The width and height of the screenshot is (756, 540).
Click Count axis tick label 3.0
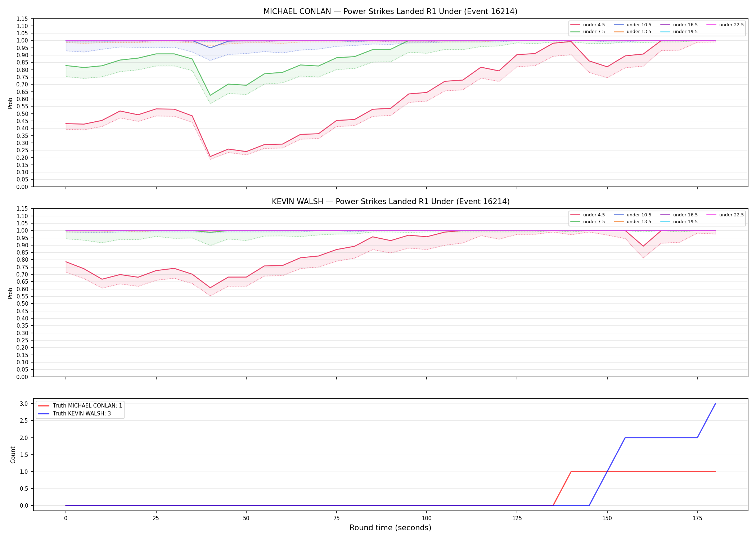[24, 404]
